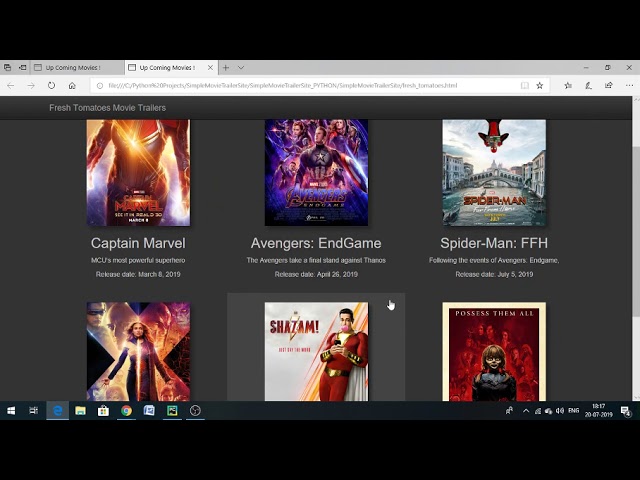This screenshot has height=480, width=640.
Task: Open the Spider-Man Far From Home poster
Action: 494,173
